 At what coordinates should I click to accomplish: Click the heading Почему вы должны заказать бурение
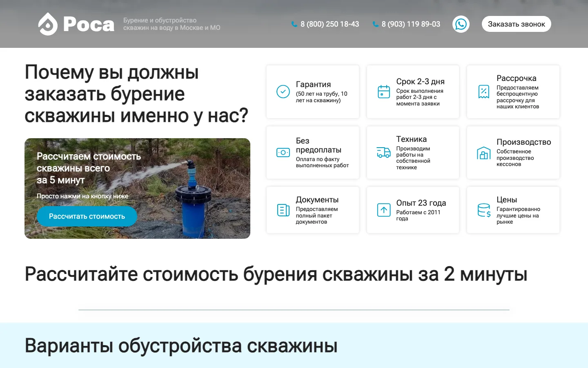[x=136, y=94]
